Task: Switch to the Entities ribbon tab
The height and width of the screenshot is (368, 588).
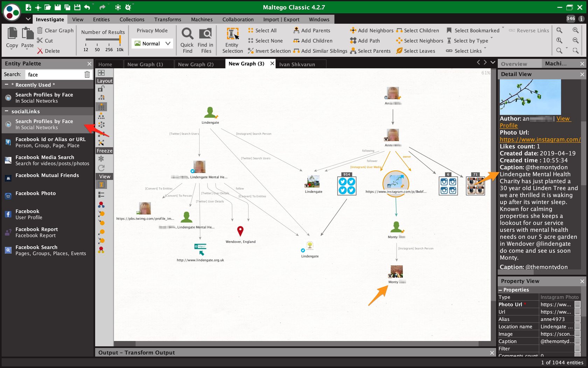Action: tap(101, 20)
